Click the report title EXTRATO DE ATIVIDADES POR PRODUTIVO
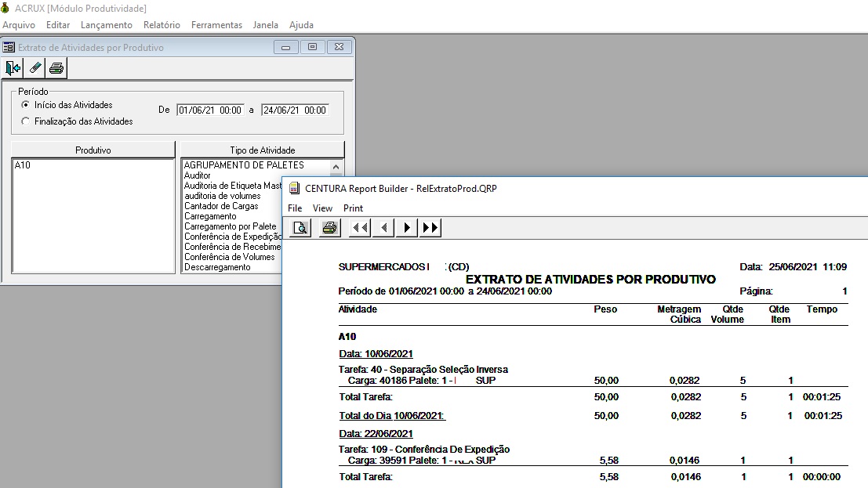The width and height of the screenshot is (868, 488). (590, 280)
